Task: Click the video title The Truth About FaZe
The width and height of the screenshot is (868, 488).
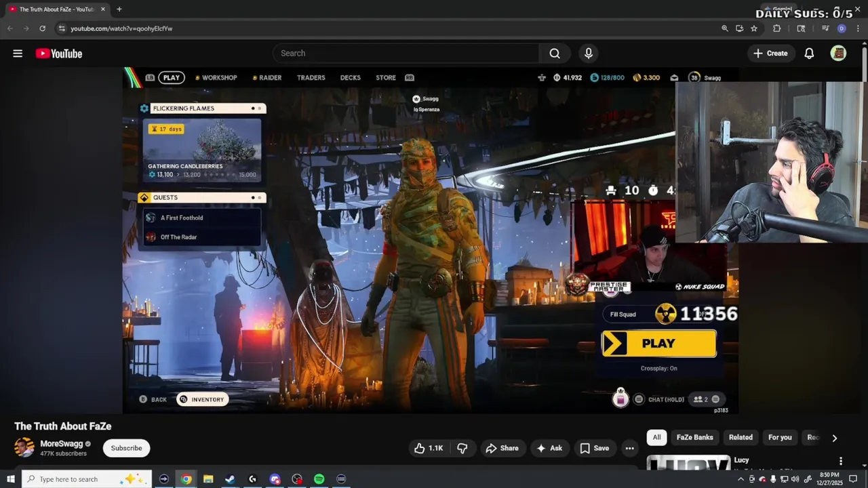Action: point(63,426)
